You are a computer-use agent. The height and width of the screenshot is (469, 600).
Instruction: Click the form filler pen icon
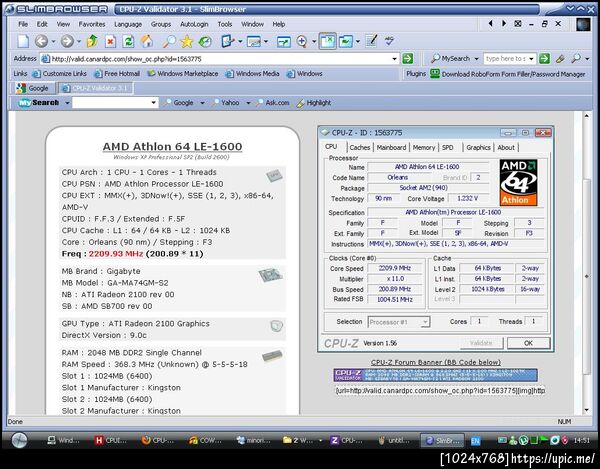(x=228, y=41)
